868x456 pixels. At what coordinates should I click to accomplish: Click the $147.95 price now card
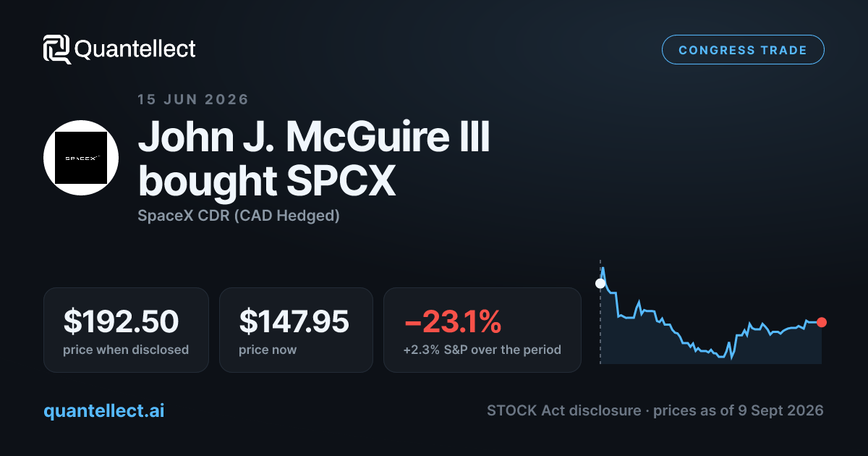(296, 330)
